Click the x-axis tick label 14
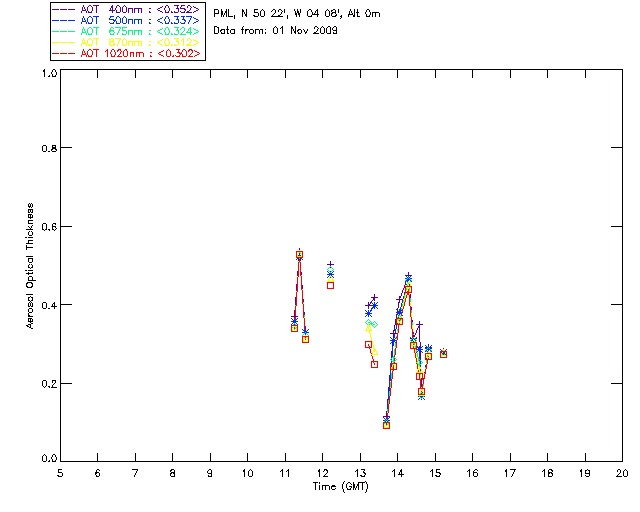 [398, 474]
